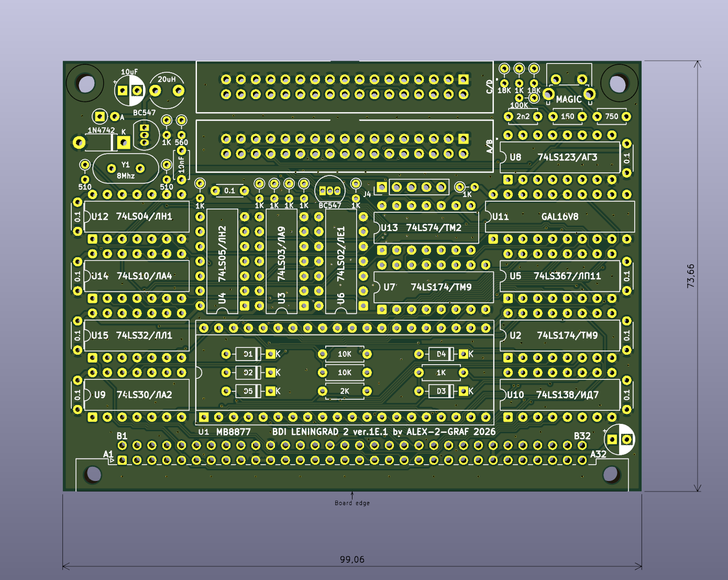The image size is (728, 580).
Task: Click the 20uH inductor
Action: click(x=167, y=90)
